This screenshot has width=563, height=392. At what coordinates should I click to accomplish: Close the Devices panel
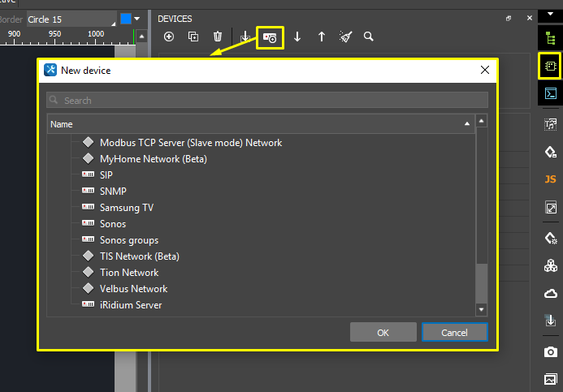[x=529, y=18]
